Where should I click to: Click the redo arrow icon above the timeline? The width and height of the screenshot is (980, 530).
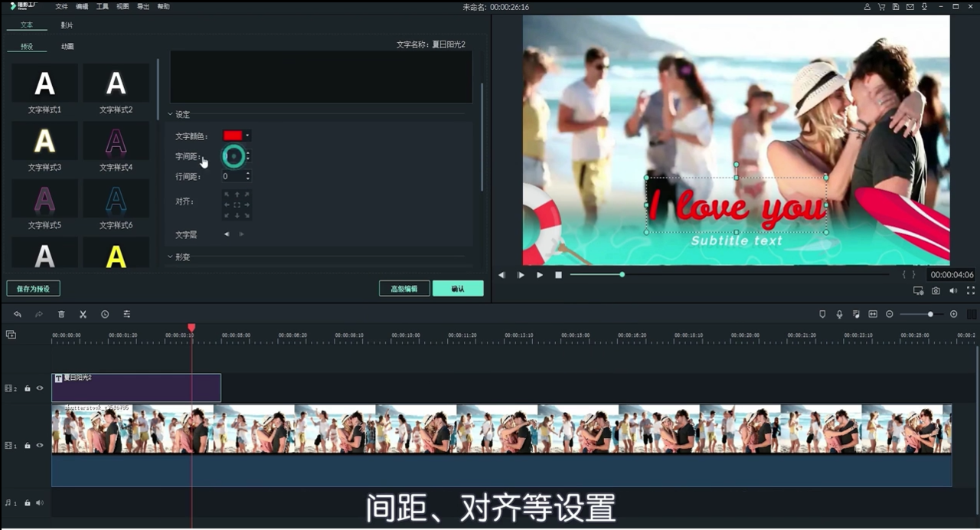pos(39,314)
